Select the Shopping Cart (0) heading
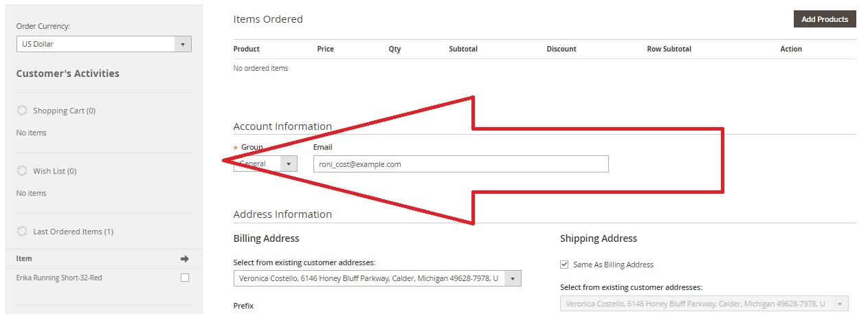The image size is (868, 314). click(x=64, y=111)
